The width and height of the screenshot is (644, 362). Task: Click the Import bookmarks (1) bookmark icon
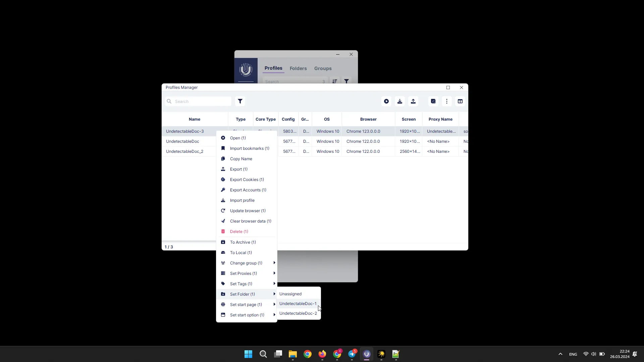(223, 148)
